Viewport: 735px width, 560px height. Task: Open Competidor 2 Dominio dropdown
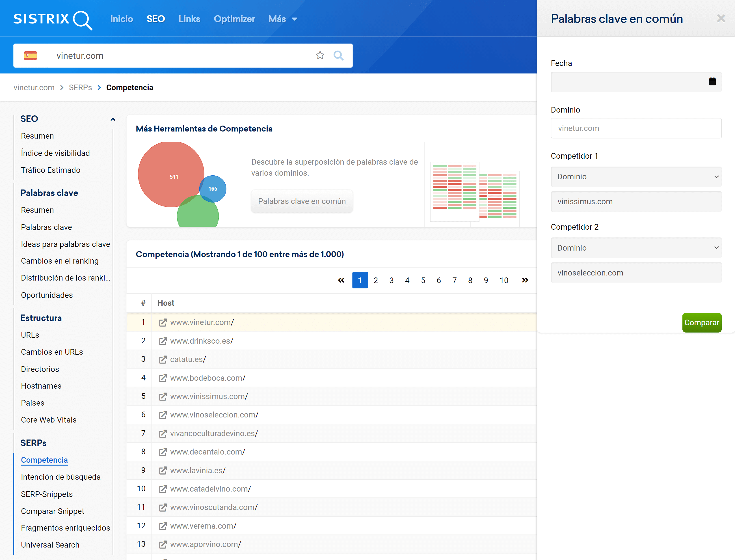636,248
